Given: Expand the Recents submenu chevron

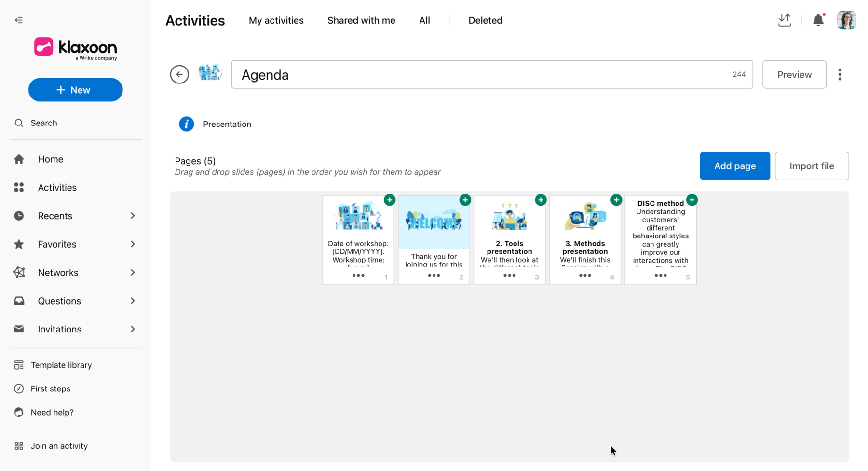Looking at the screenshot, I should pyautogui.click(x=133, y=216).
